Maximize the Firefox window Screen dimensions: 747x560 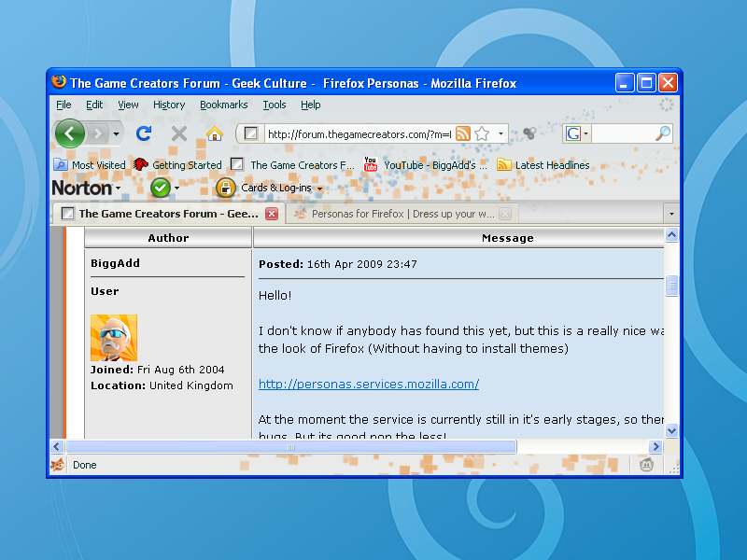(x=646, y=83)
